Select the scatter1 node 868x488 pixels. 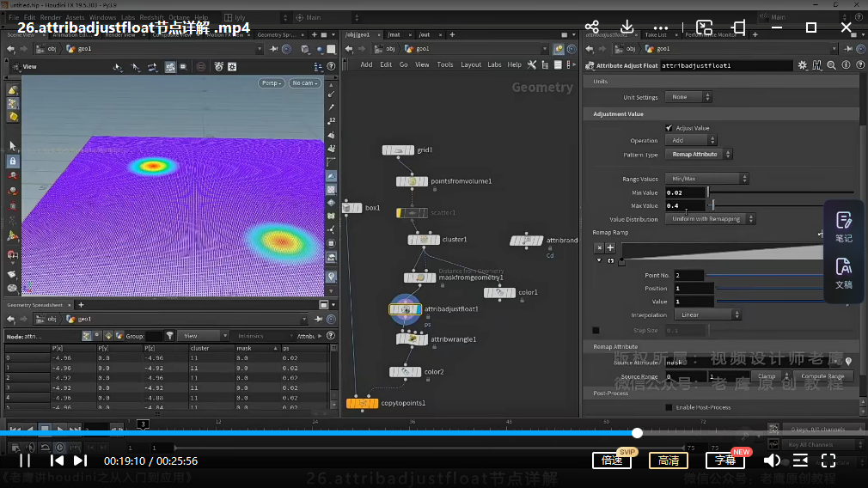pos(412,213)
